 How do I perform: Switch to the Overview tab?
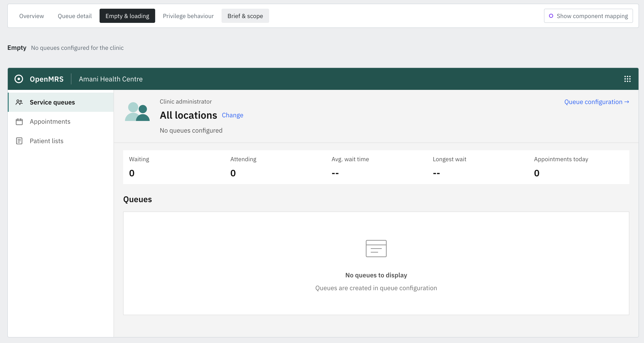click(x=32, y=16)
